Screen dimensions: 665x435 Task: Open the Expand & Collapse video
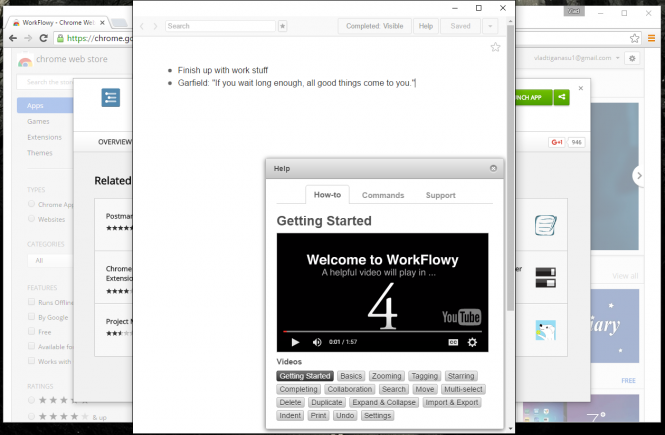point(384,402)
